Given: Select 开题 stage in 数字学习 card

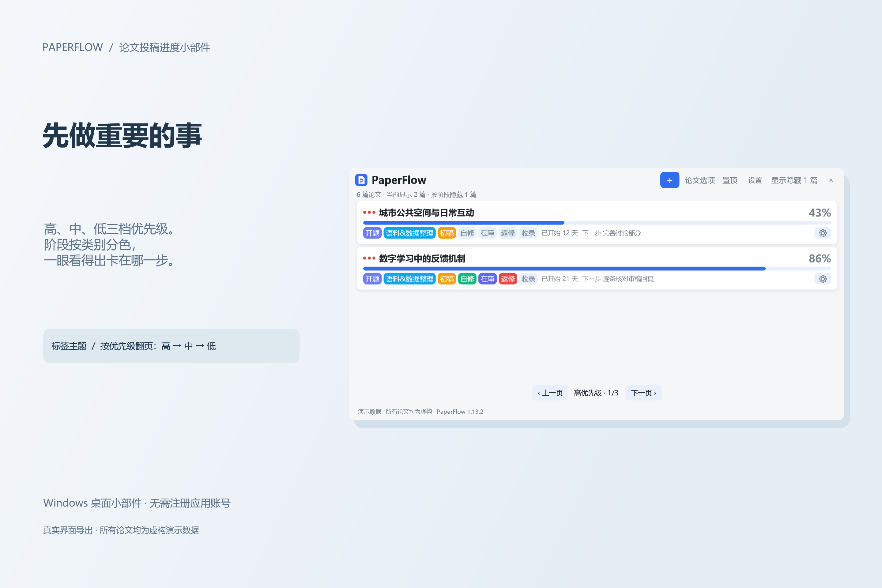Looking at the screenshot, I should click(372, 279).
